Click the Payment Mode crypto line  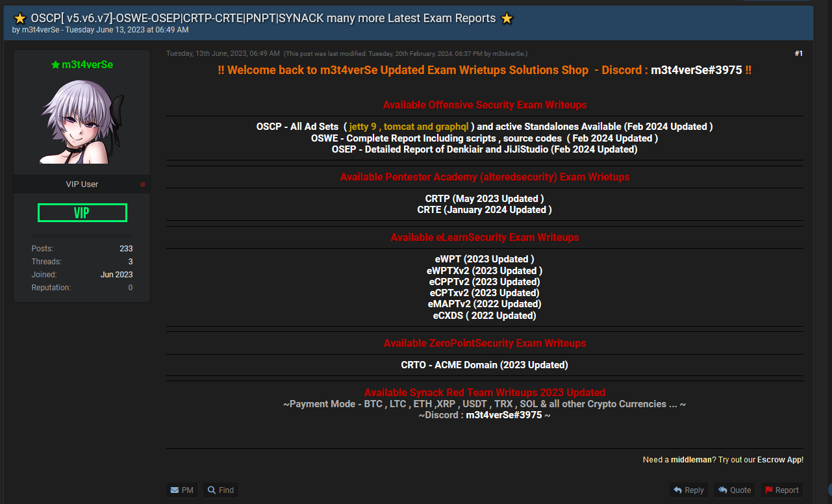pos(485,403)
